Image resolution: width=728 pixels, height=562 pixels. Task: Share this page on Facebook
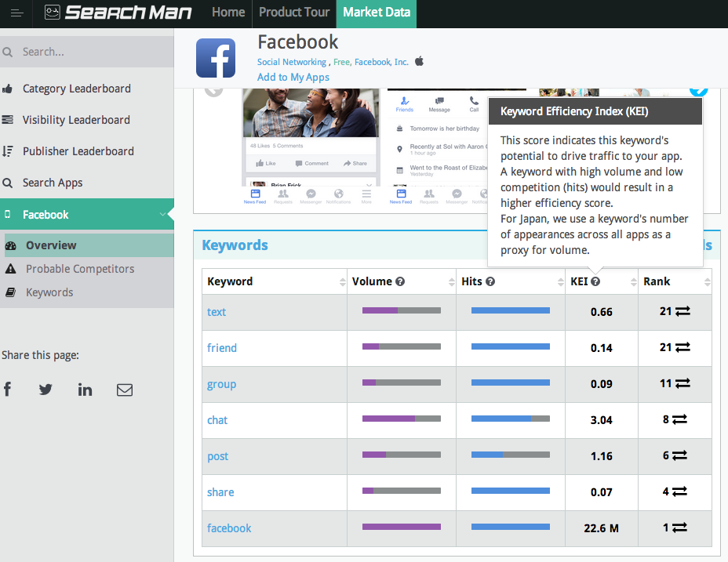(x=7, y=390)
